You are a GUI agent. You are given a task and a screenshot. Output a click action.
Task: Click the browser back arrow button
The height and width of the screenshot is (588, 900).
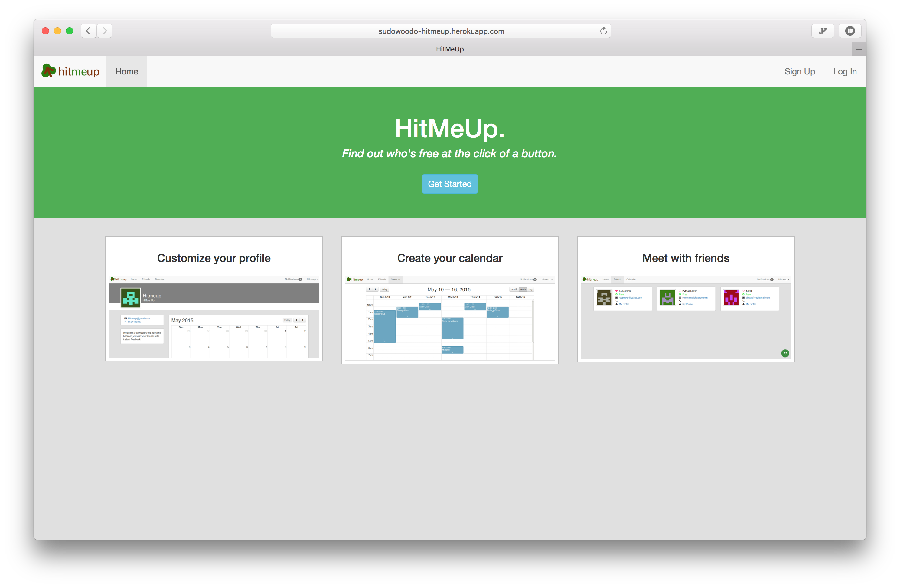pyautogui.click(x=89, y=31)
